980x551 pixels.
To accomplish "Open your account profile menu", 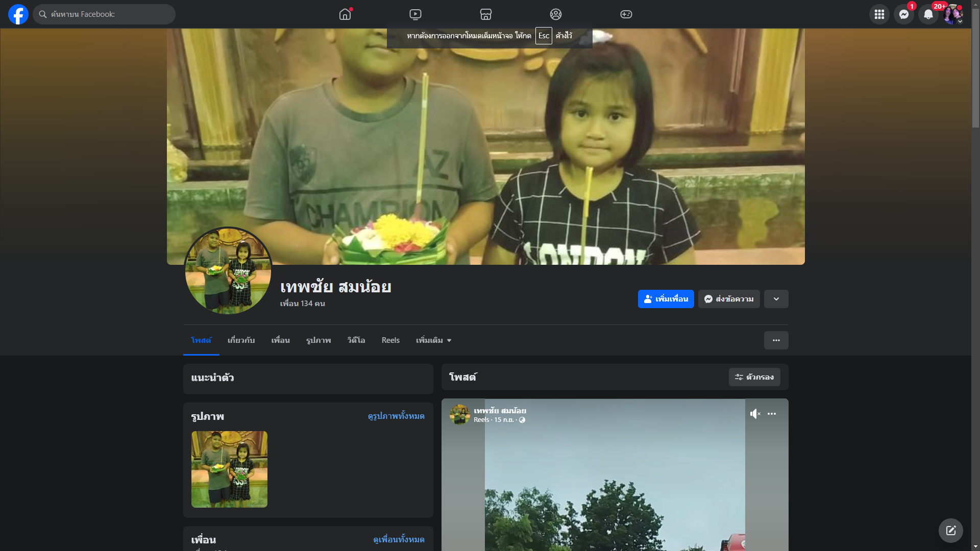I will point(952,14).
